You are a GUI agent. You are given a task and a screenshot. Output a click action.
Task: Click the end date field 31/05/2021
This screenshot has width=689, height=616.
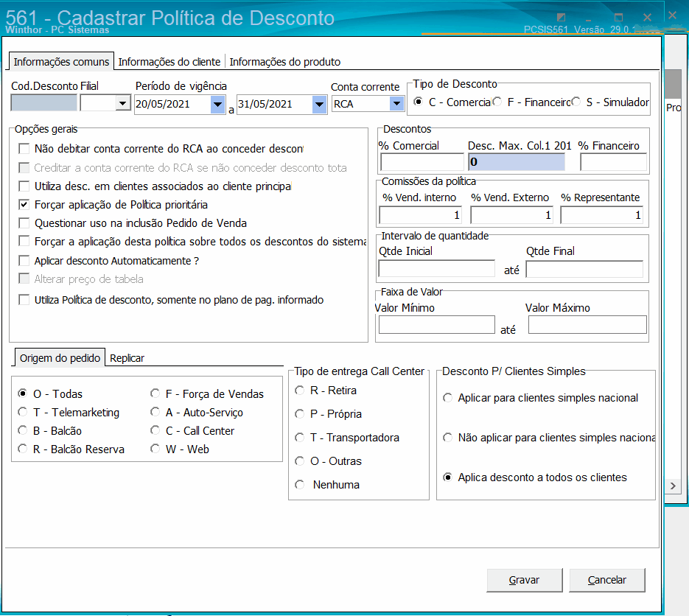(275, 105)
